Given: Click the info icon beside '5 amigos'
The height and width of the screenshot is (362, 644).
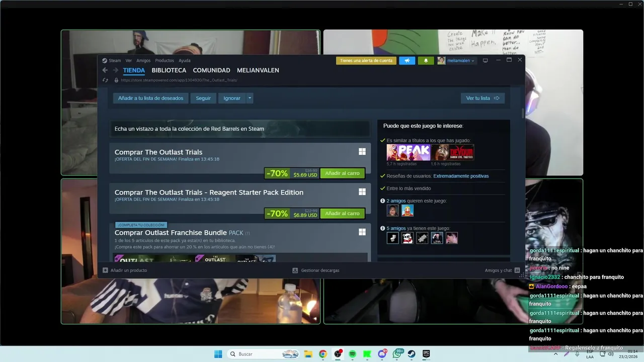Looking at the screenshot, I should [x=383, y=228].
